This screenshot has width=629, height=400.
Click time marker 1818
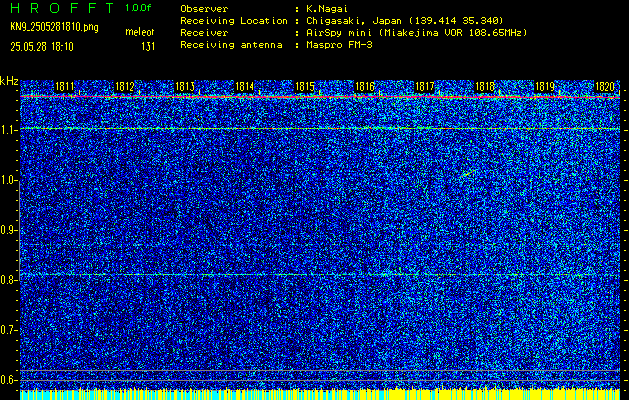[x=485, y=86]
